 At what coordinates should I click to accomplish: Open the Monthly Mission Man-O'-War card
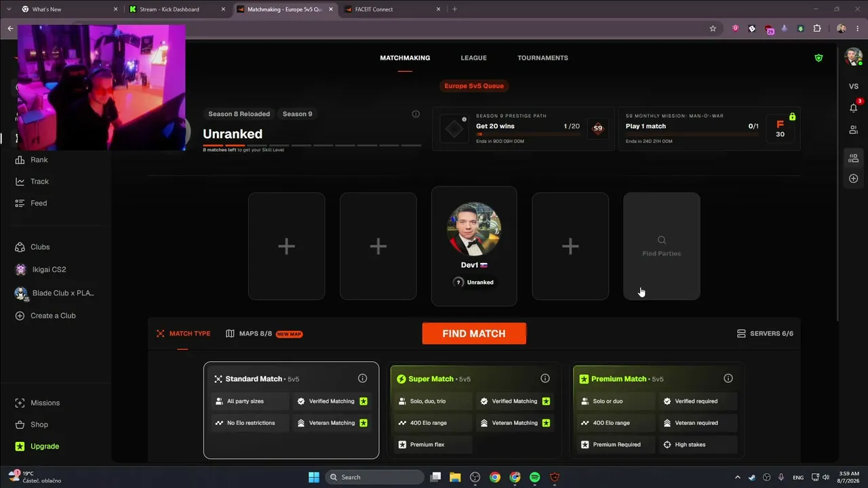click(709, 129)
